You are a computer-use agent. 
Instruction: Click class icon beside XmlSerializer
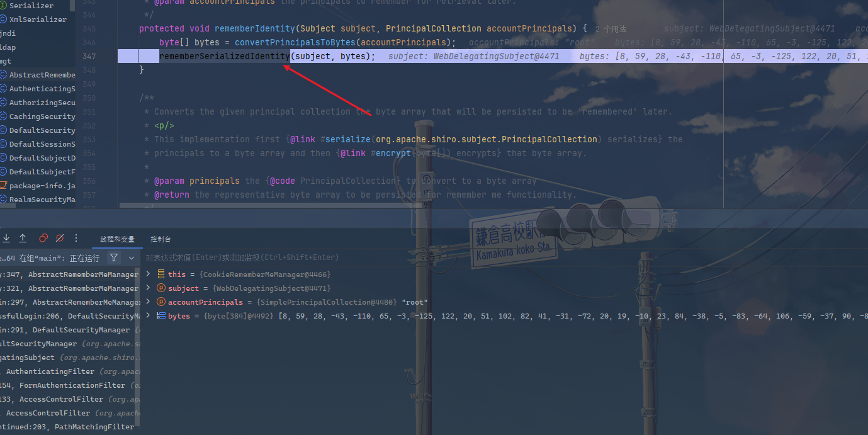click(x=3, y=20)
